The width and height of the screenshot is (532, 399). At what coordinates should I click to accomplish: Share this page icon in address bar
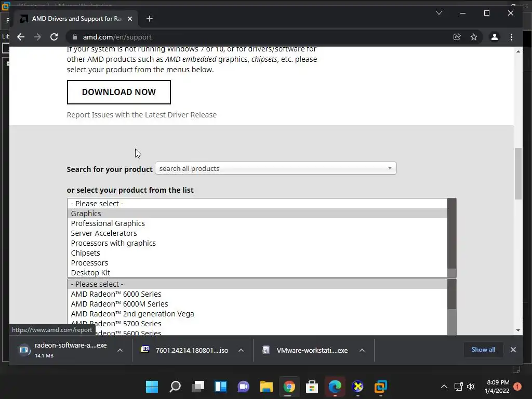[x=457, y=37]
